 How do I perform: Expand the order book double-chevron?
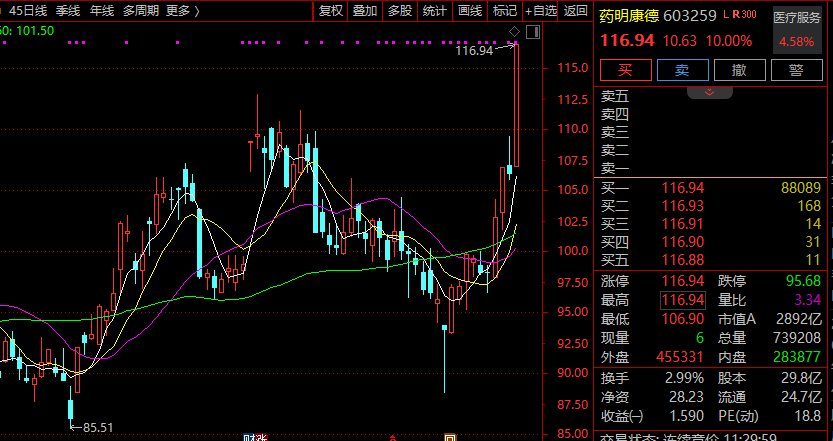pos(710,92)
